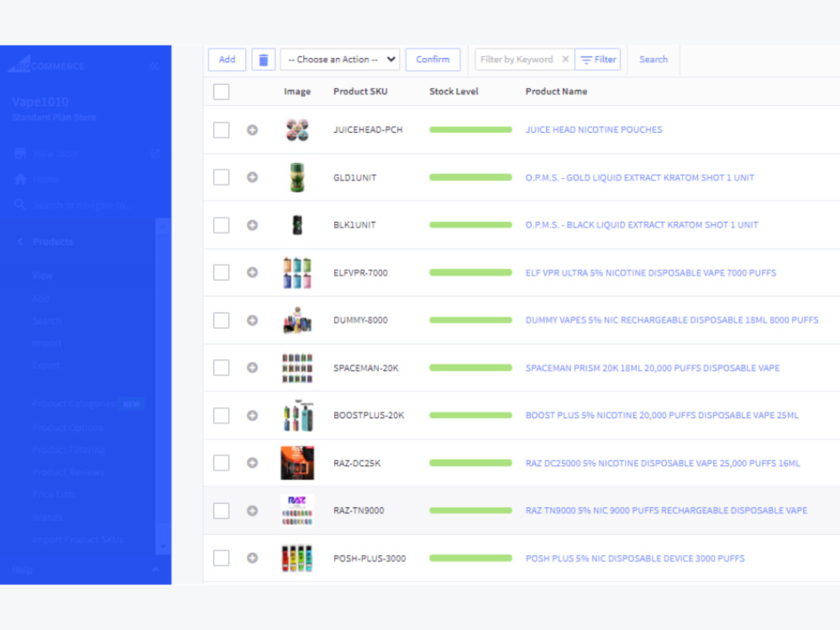The width and height of the screenshot is (840, 630).
Task: Select the Home icon in the sidebar
Action: 21,179
